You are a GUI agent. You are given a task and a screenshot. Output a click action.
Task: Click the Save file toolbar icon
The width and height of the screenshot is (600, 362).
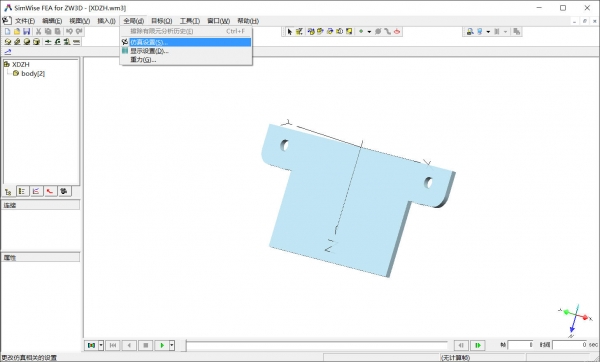coord(26,31)
